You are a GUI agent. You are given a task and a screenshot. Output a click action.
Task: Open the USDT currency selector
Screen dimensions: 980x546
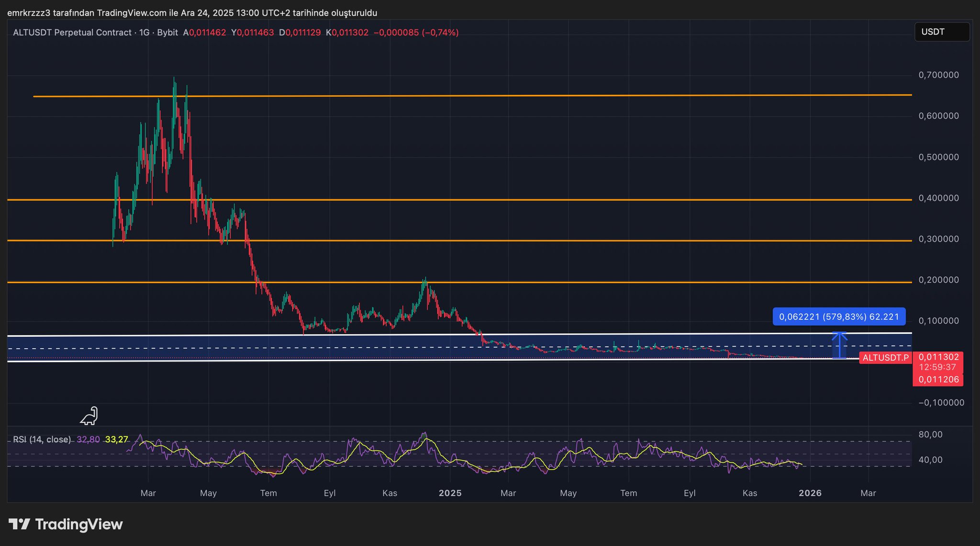tap(941, 32)
